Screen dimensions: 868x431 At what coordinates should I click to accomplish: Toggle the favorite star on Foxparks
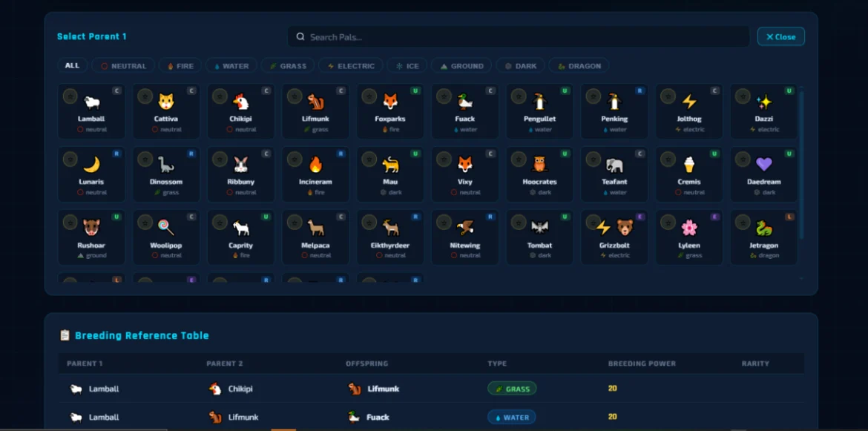point(369,96)
